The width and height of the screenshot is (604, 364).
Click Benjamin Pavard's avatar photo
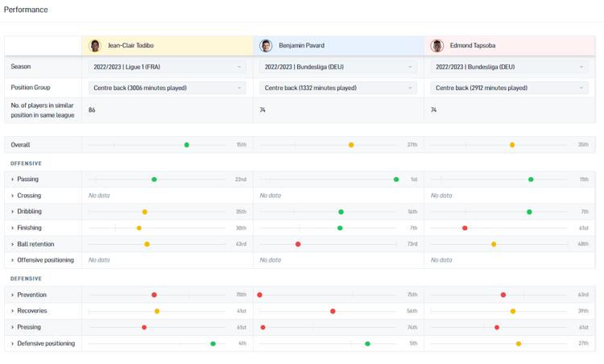point(266,46)
